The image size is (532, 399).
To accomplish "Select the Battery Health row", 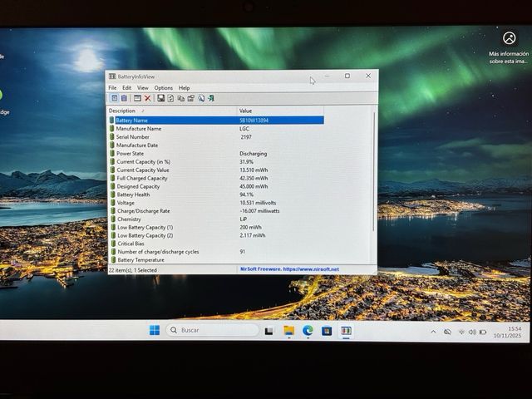I will tap(216, 195).
